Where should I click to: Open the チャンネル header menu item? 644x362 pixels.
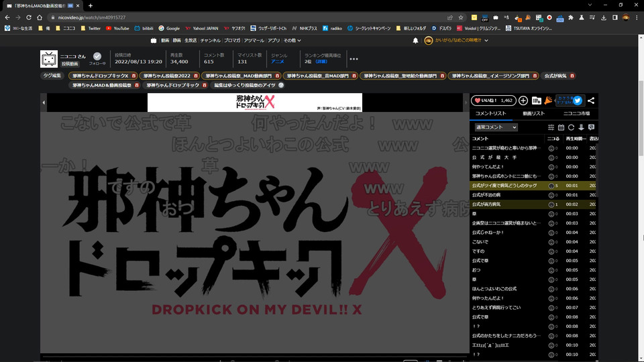coord(210,41)
